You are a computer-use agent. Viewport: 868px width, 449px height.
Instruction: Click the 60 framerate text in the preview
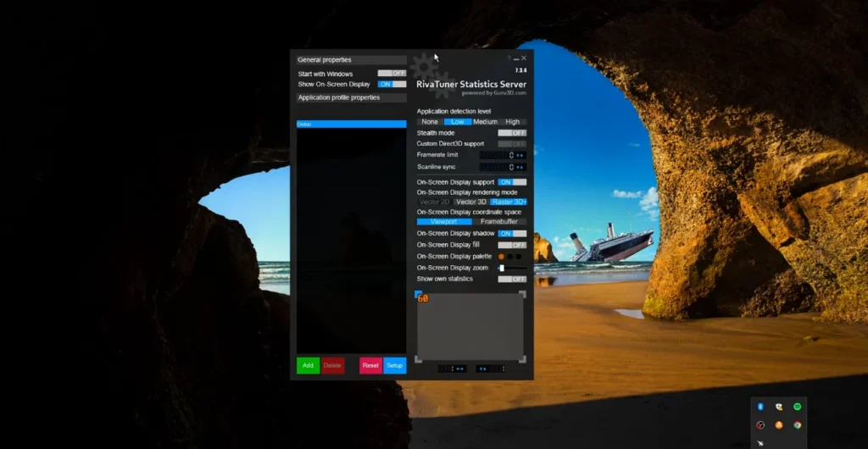pos(423,298)
